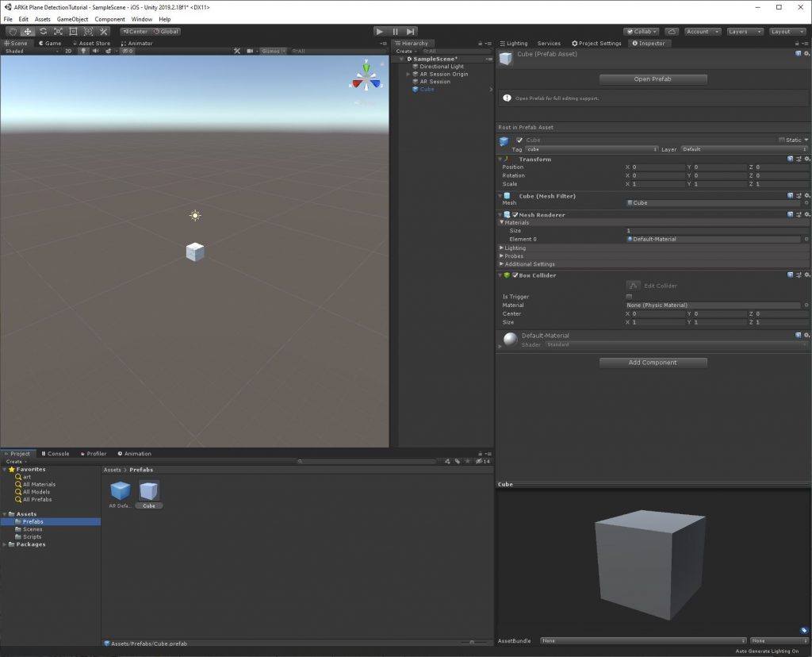Collapse the Materials foldout

tap(501, 222)
